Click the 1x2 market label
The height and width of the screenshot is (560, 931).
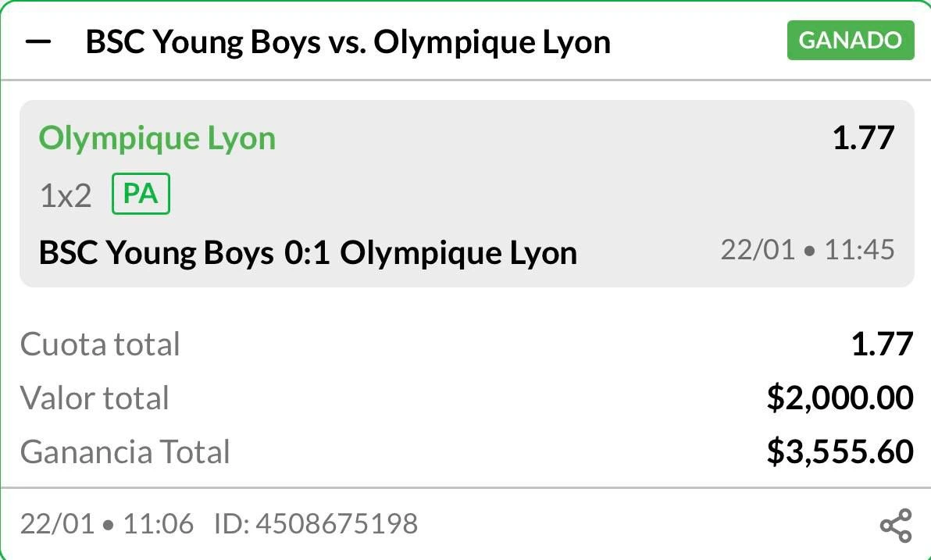coord(66,195)
